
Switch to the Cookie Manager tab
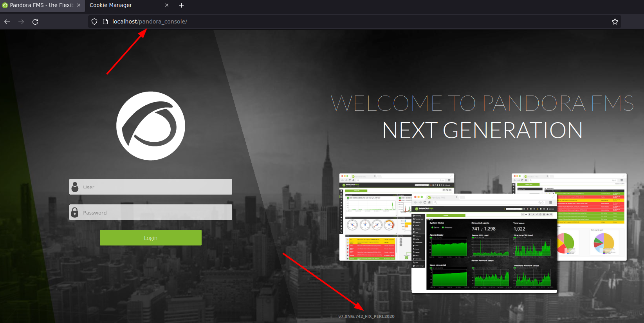129,5
